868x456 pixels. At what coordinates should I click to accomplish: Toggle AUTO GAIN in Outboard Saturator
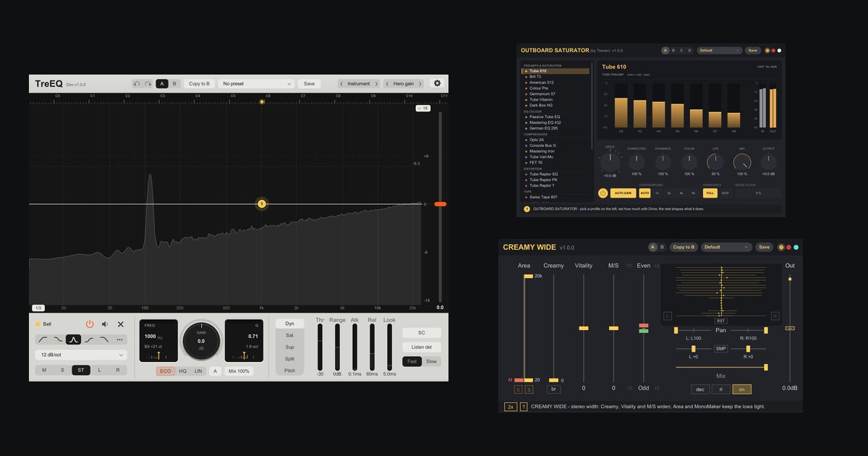pos(622,193)
